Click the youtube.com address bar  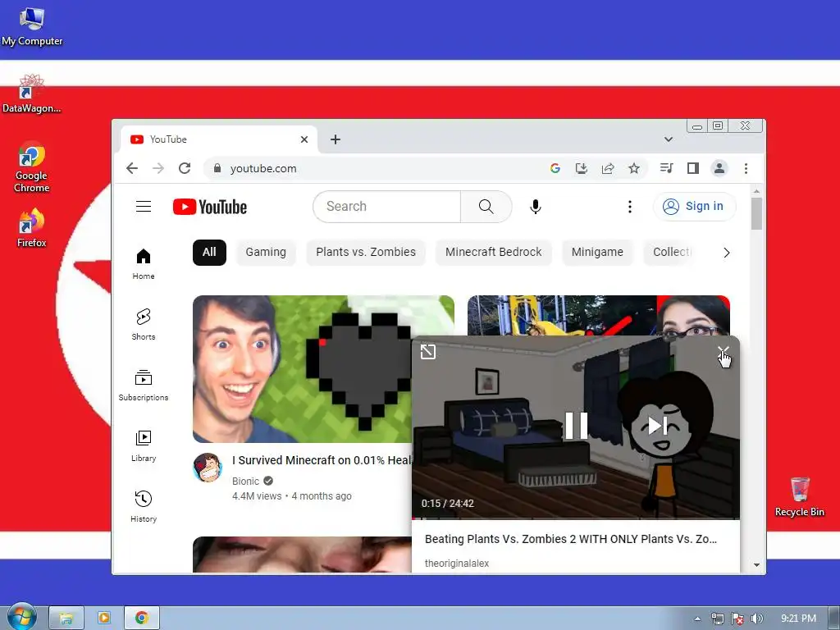[x=375, y=169]
